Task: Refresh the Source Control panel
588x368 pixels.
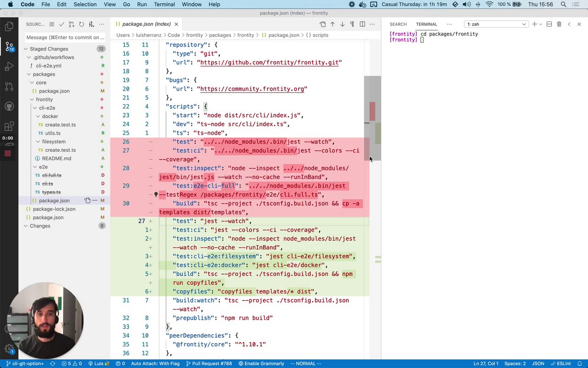Action: click(81, 24)
